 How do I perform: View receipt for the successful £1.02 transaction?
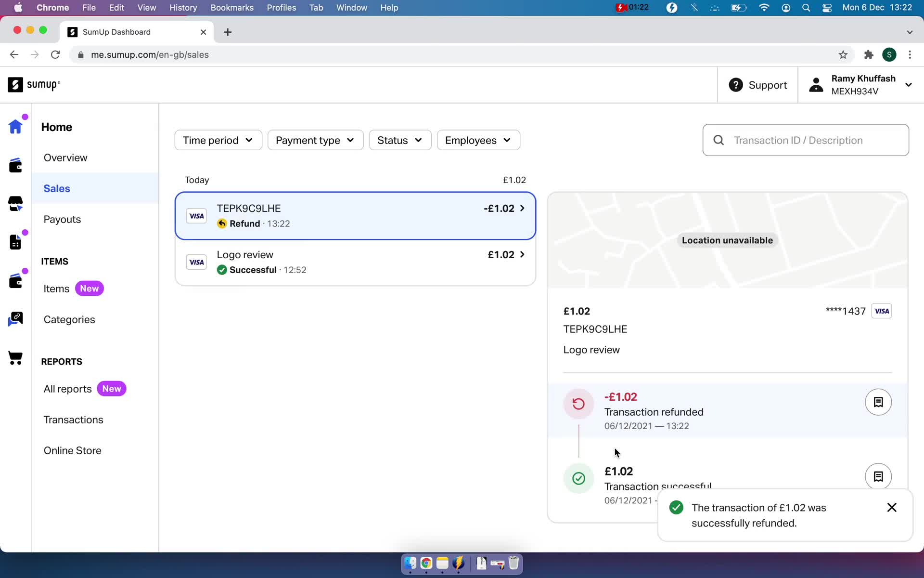pyautogui.click(x=878, y=476)
